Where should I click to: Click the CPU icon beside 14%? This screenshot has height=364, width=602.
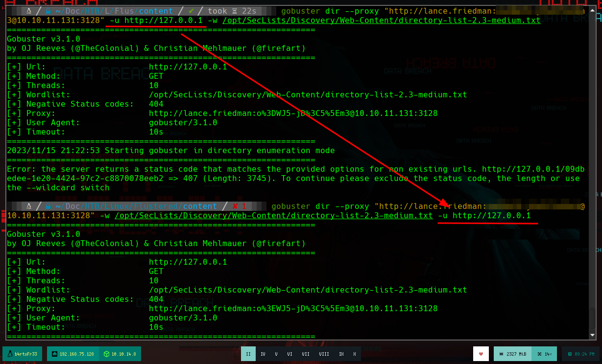click(539, 354)
